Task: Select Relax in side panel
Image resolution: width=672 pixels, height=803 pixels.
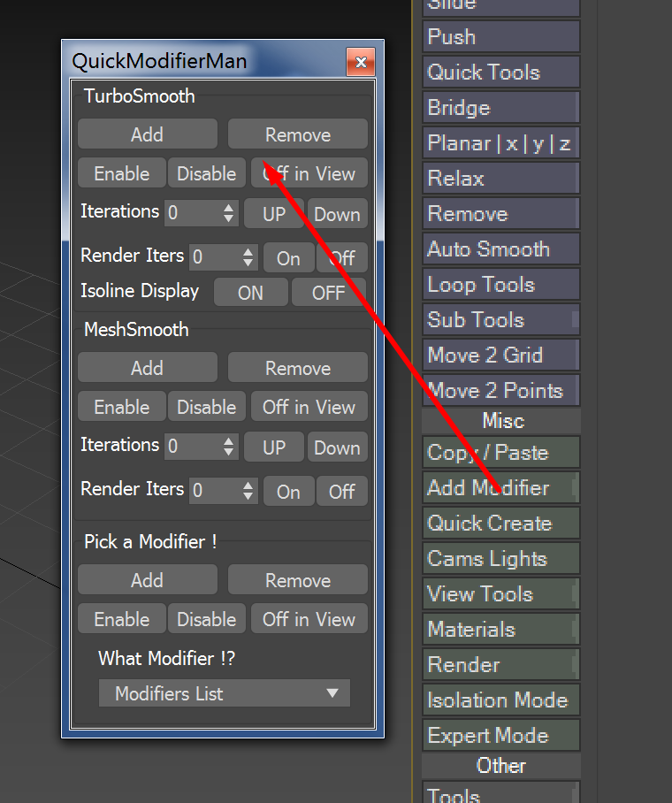Action: (x=501, y=178)
